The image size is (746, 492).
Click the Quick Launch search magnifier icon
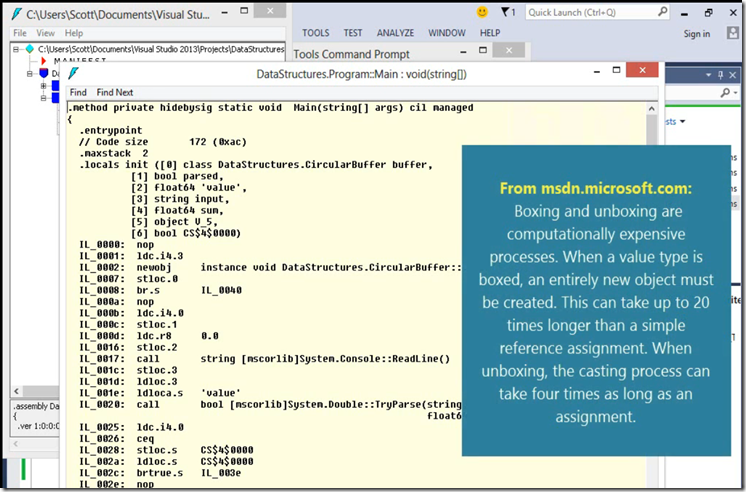coord(662,12)
